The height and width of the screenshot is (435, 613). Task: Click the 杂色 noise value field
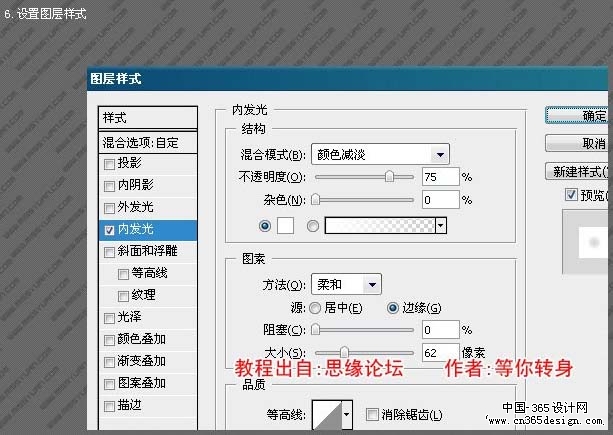coord(441,200)
